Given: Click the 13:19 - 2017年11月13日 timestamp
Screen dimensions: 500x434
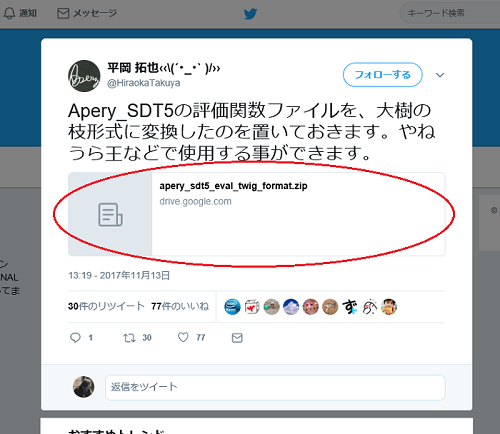Looking at the screenshot, I should point(119,275).
